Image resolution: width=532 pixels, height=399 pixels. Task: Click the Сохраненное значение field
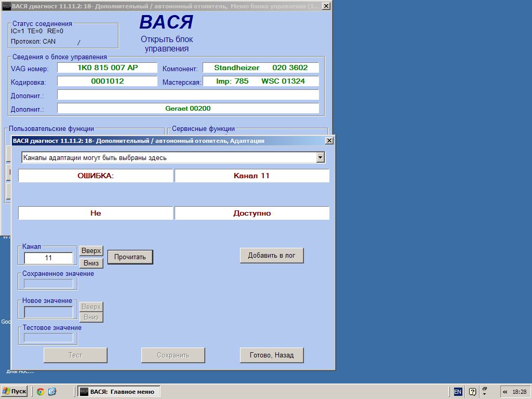48,284
